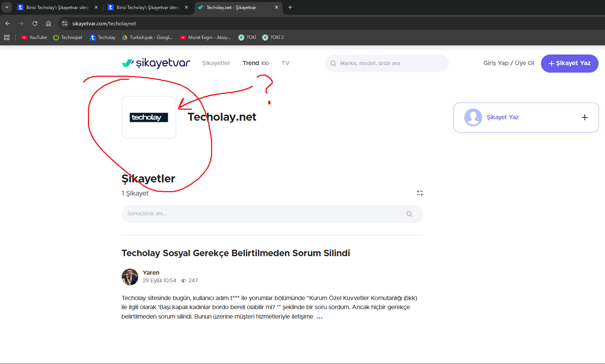The height and width of the screenshot is (364, 605).
Task: Open the TOKİ 2 bookmark
Action: 273,37
